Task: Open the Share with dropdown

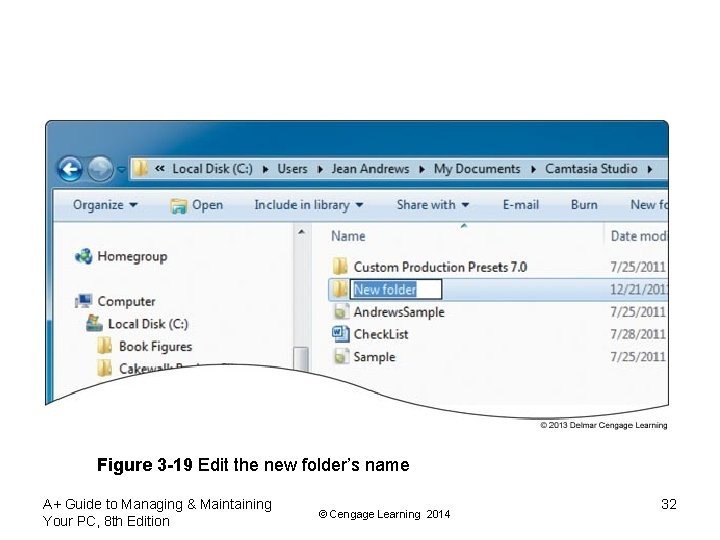Action: click(x=433, y=205)
